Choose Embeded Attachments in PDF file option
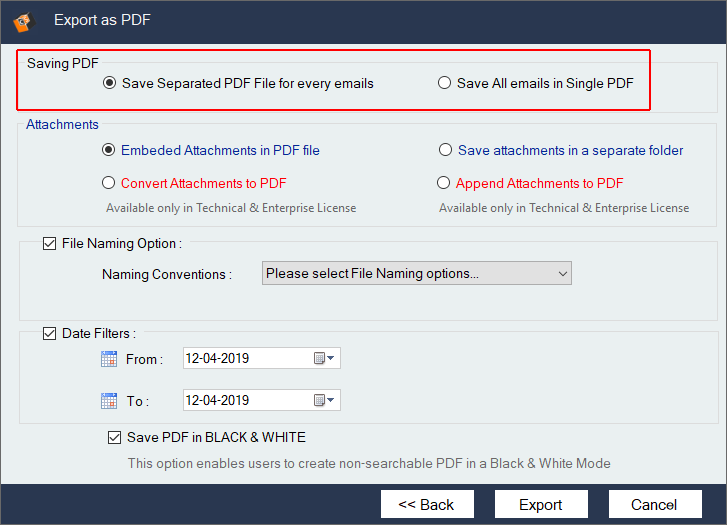The height and width of the screenshot is (525, 727). pos(109,151)
